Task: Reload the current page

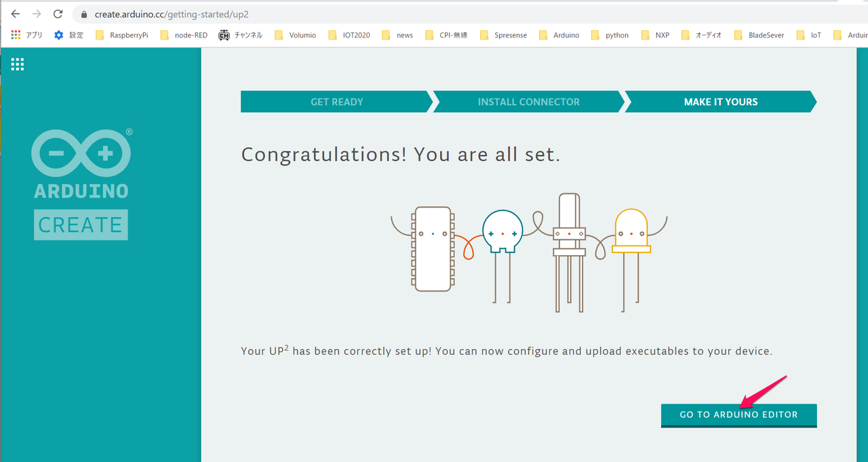Action: click(x=58, y=14)
